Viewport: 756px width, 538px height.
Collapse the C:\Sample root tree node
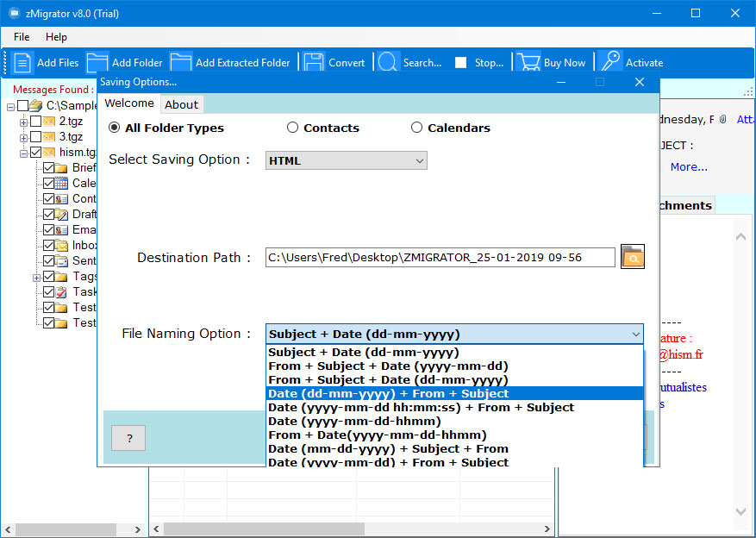pos(10,107)
